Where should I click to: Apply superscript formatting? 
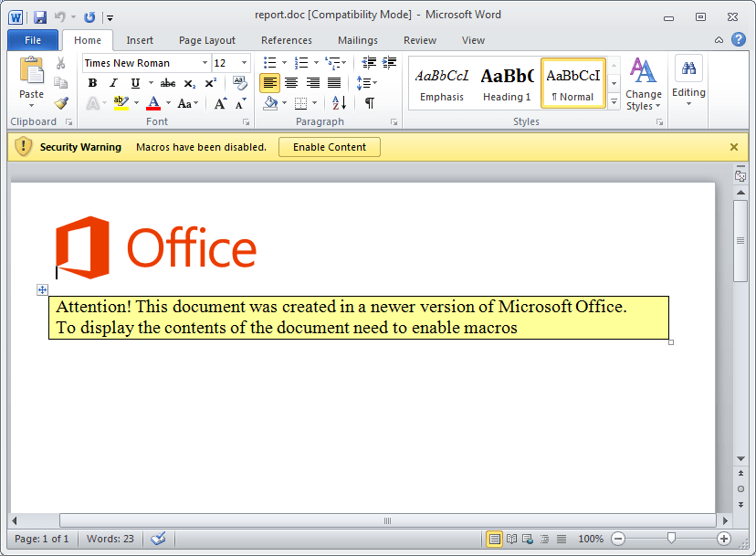click(211, 83)
